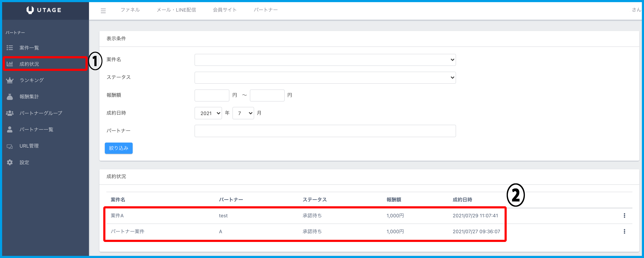Expand the ステータス dropdown
Viewport: 644px width, 258px height.
pyautogui.click(x=325, y=78)
